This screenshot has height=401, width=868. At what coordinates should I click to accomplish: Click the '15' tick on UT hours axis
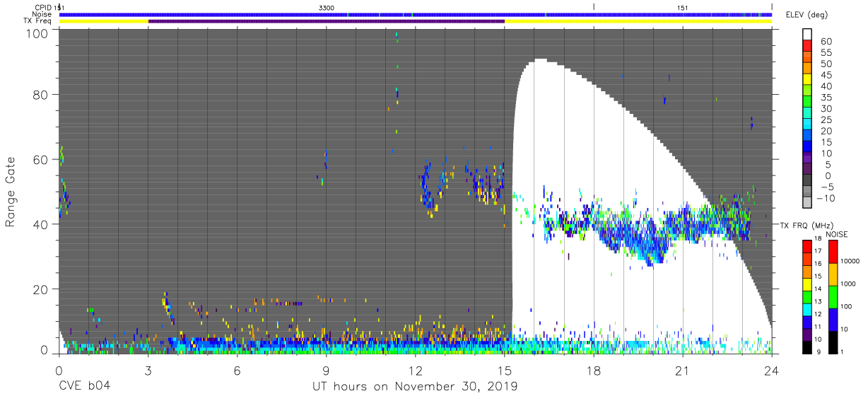(x=505, y=371)
